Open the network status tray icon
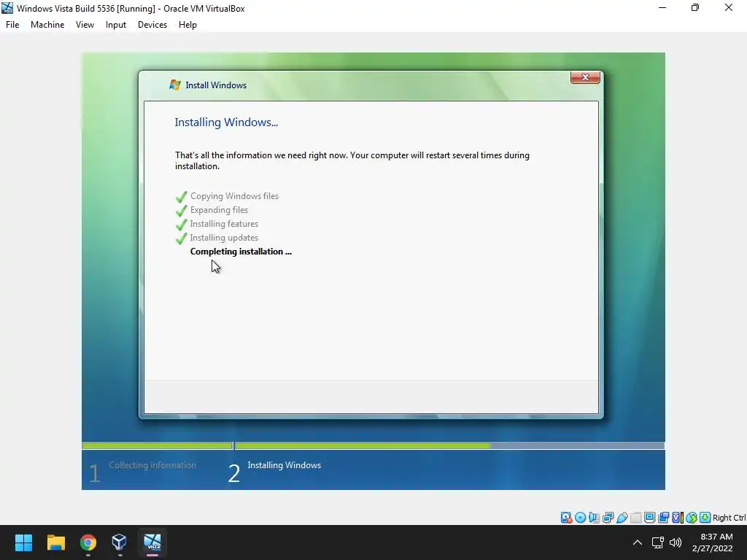 click(x=658, y=542)
